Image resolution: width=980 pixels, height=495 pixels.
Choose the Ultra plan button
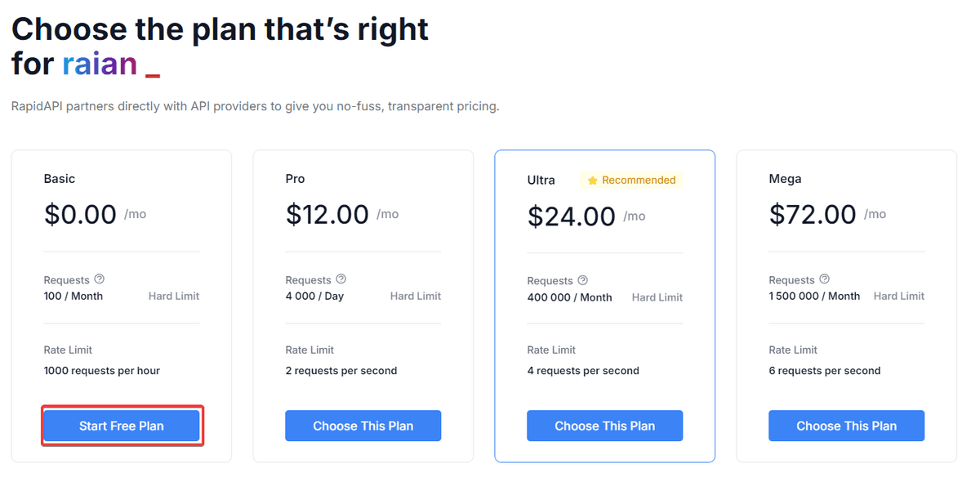604,426
